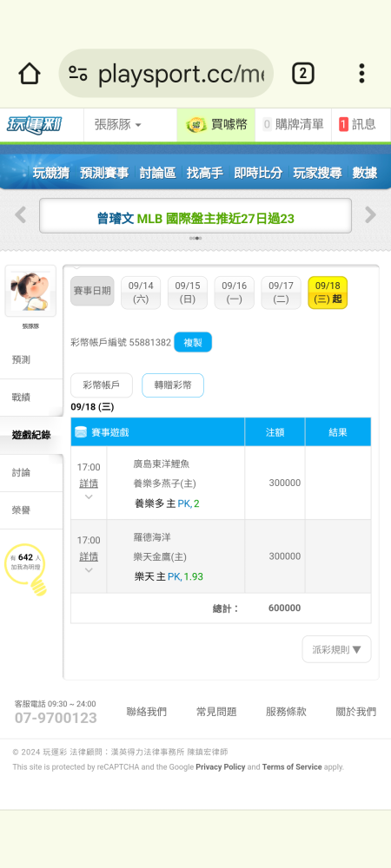Open the 常見問題 footer link

point(216,712)
